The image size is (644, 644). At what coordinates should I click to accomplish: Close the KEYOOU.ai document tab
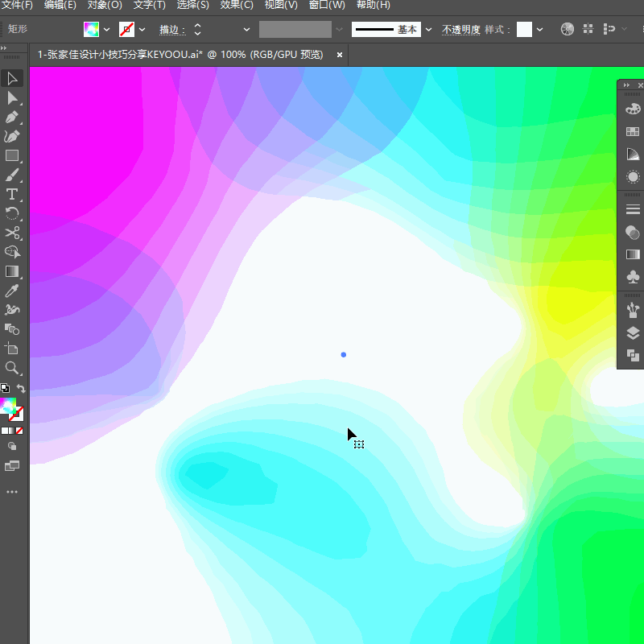[x=340, y=55]
